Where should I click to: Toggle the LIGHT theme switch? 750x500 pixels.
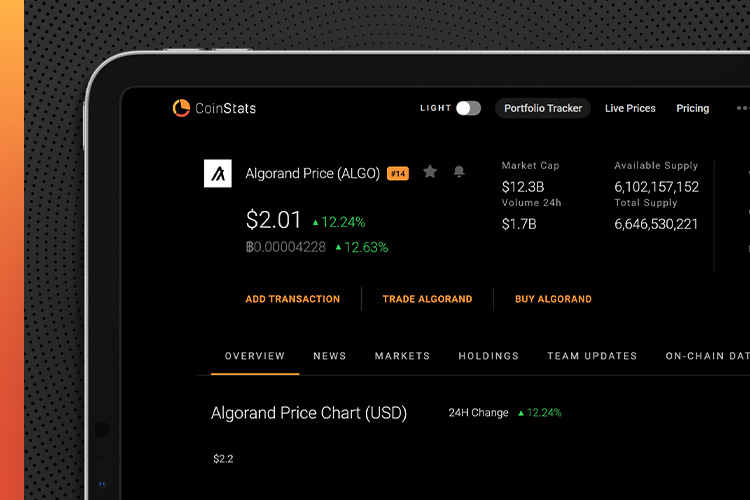click(x=468, y=108)
